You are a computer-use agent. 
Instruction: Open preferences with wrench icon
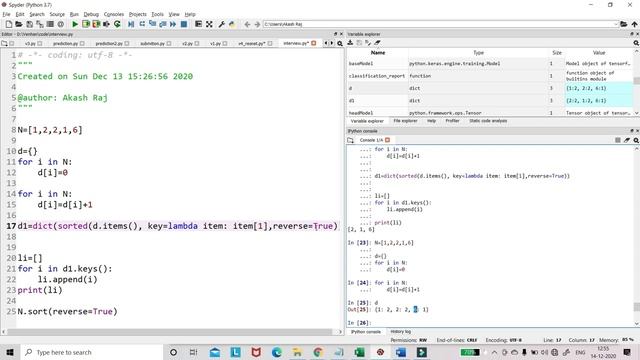(222, 24)
